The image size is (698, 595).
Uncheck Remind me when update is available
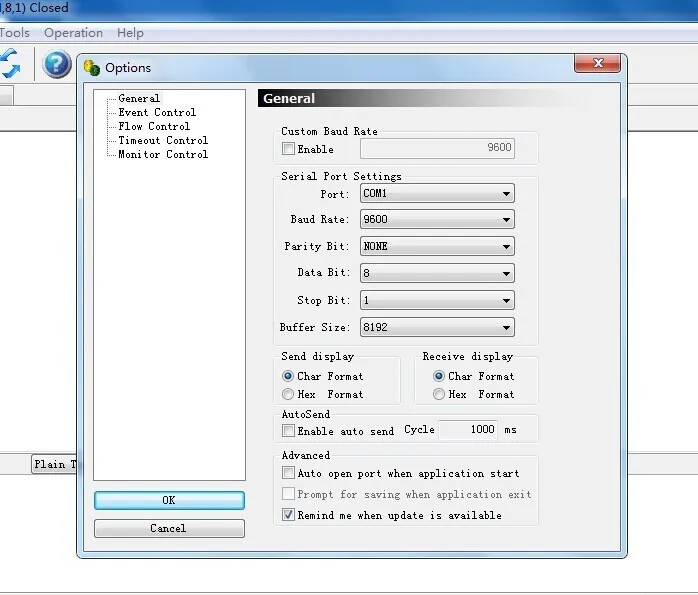click(x=288, y=514)
